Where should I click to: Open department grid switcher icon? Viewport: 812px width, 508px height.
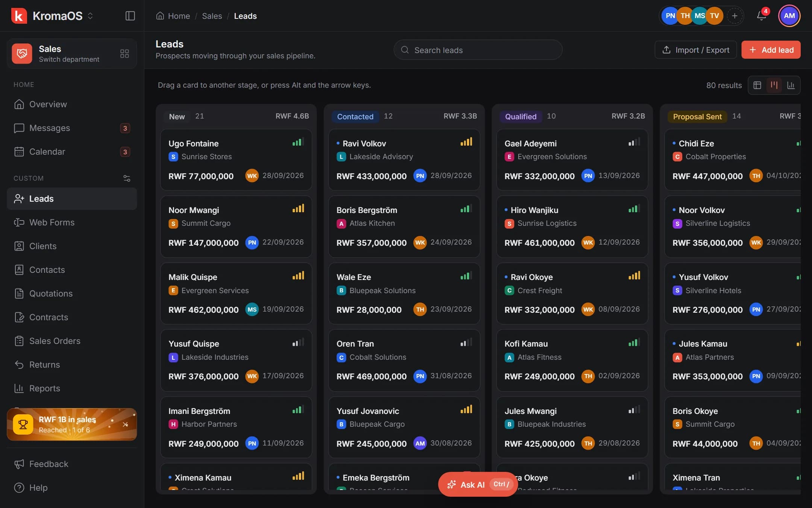click(124, 53)
